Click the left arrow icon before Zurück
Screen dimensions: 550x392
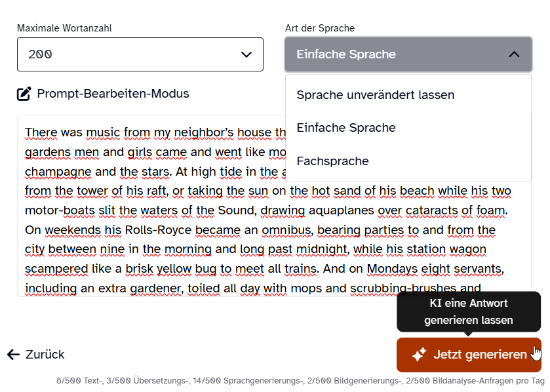(13, 355)
